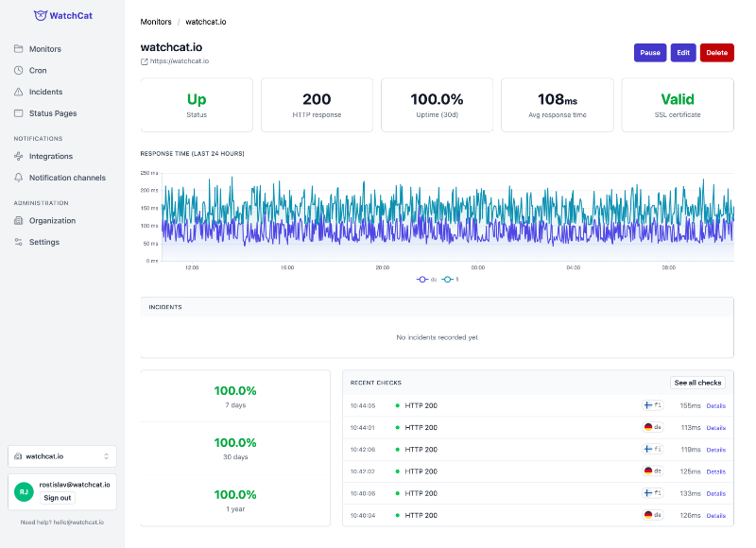Go to Integrations page
Image resolution: width=756 pixels, height=548 pixels.
[x=51, y=156]
